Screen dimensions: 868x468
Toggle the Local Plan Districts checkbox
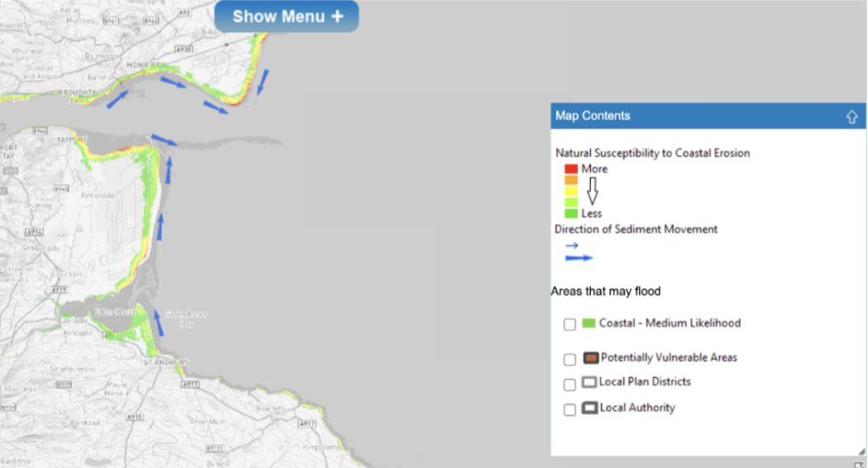[570, 384]
